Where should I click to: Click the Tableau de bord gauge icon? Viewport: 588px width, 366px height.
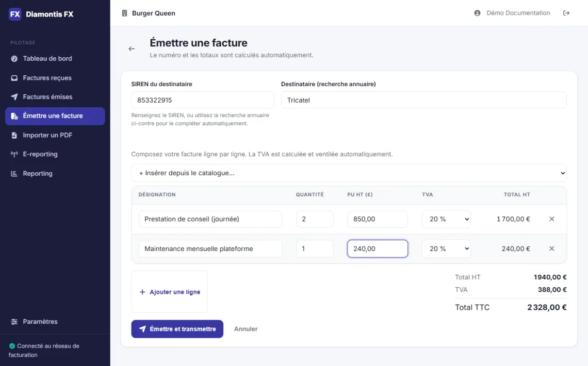coord(14,58)
